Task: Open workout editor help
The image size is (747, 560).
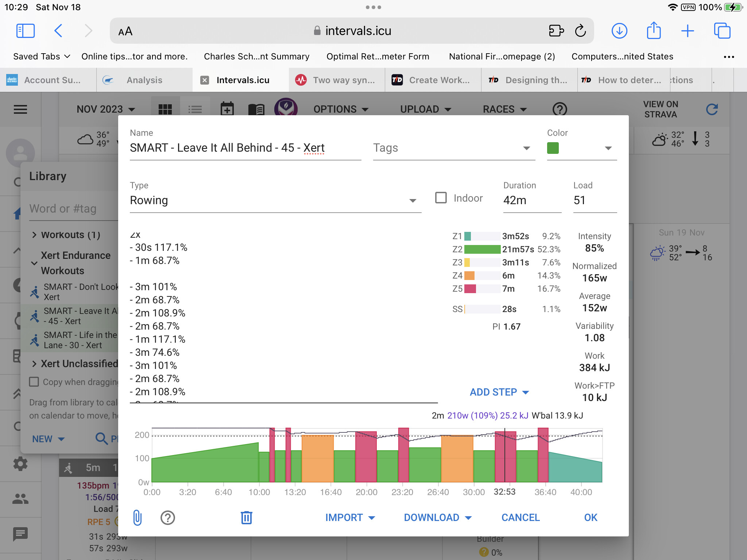Action: pyautogui.click(x=168, y=518)
